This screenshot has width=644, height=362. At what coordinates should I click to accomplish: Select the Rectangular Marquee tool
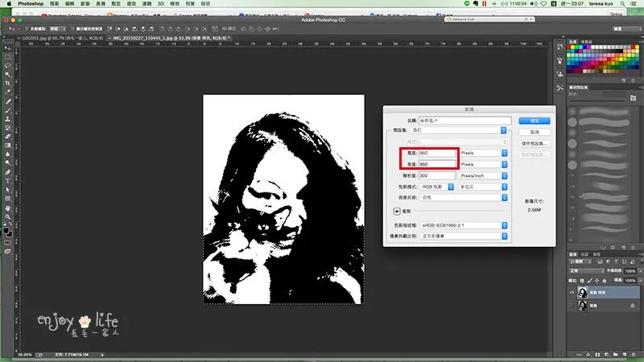click(7, 57)
